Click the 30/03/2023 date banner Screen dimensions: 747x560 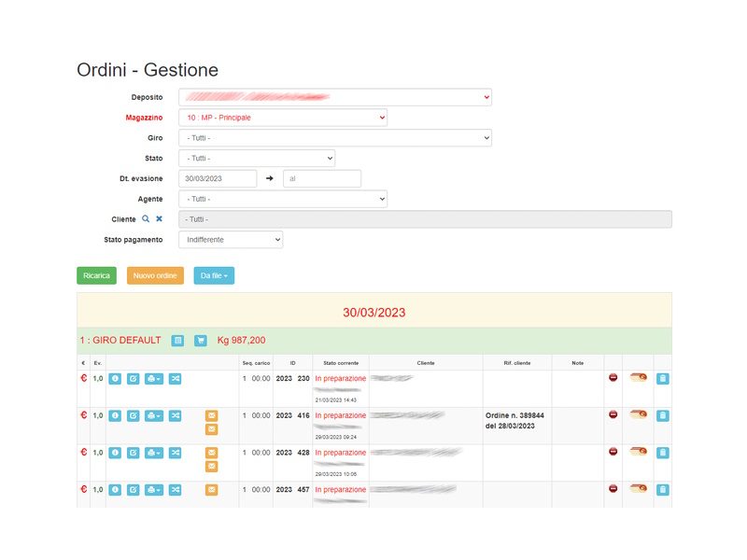(x=374, y=313)
